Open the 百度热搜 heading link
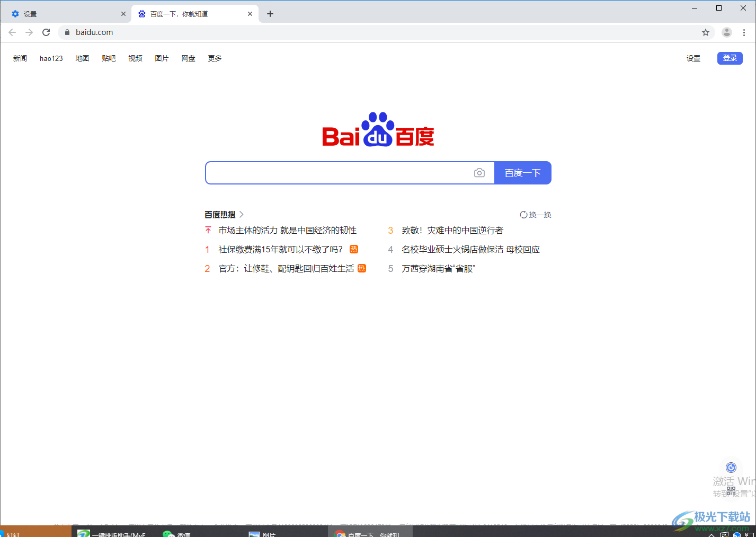The image size is (756, 537). (x=220, y=215)
